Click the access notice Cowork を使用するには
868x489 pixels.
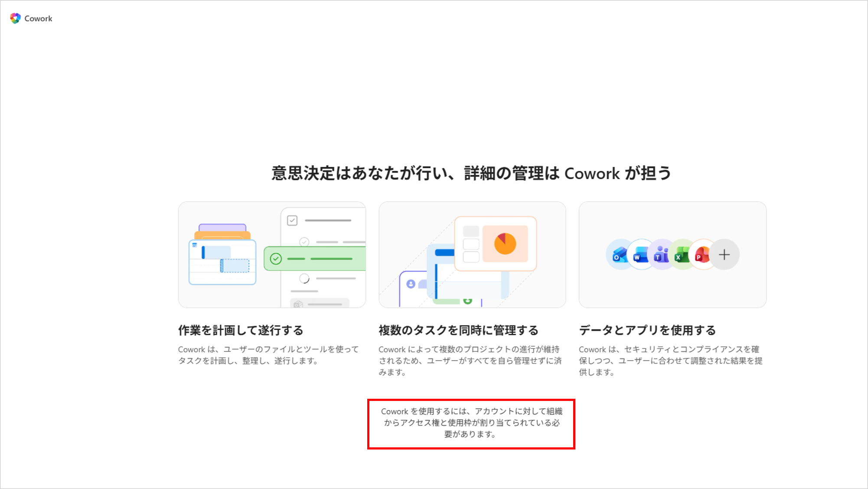[471, 423]
